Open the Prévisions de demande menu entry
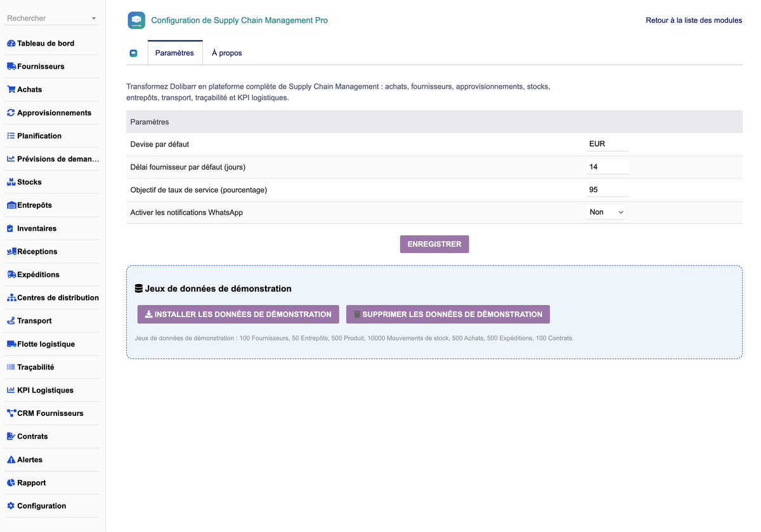Screen dimensions: 761x532 coord(58,159)
